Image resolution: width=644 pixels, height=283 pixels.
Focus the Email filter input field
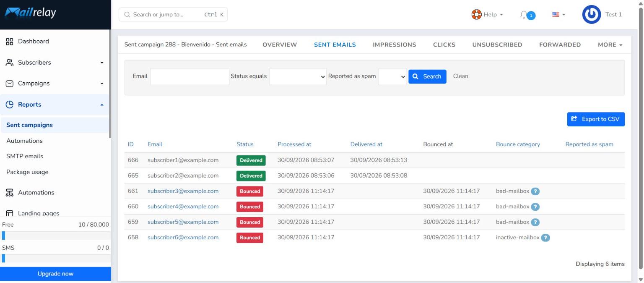coord(190,76)
